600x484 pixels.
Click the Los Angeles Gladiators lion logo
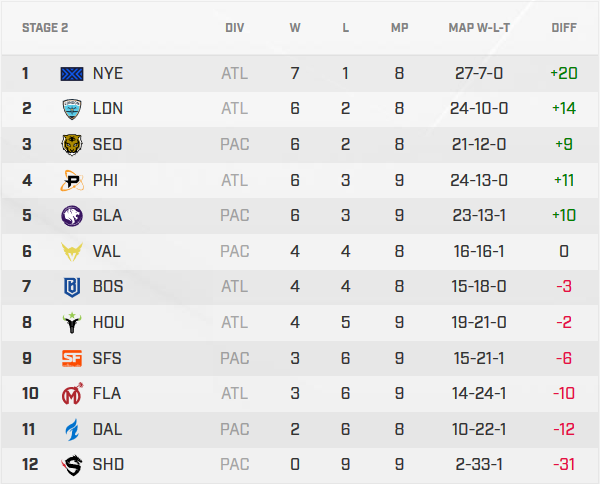coord(73,215)
